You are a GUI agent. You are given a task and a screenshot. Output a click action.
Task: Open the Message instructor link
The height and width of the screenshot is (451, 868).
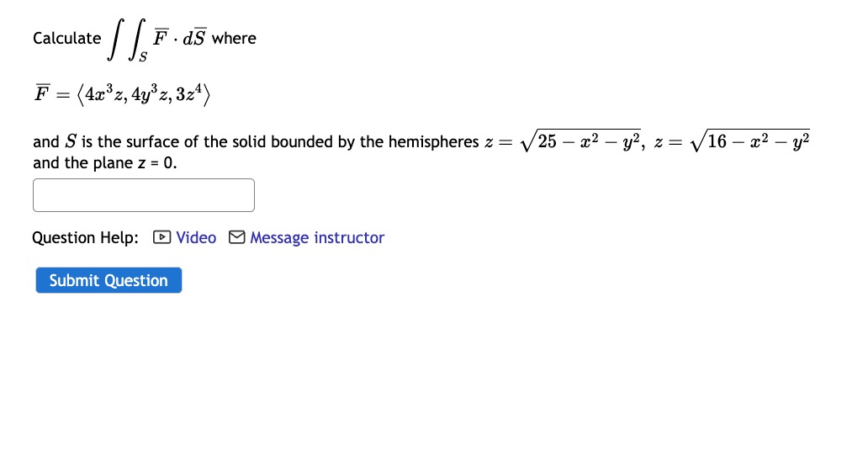click(x=317, y=237)
